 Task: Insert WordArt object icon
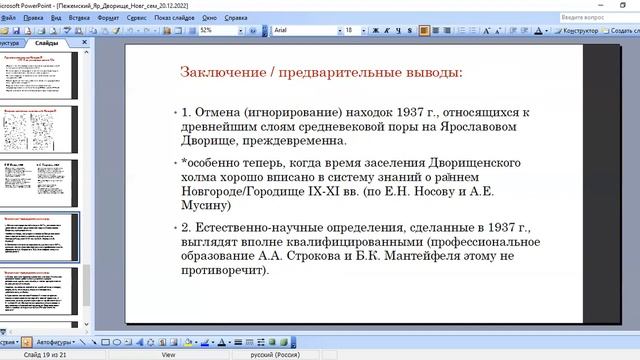(x=140, y=342)
